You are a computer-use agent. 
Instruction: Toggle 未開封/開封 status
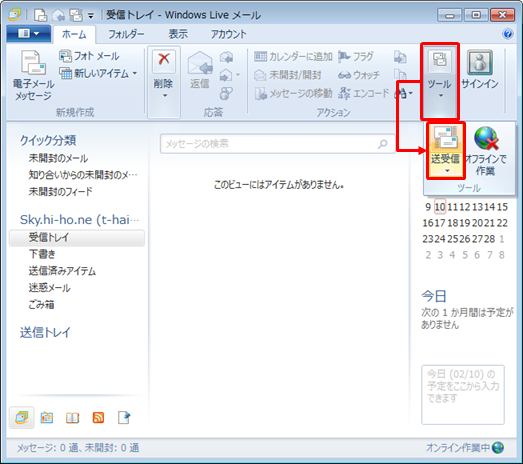288,75
